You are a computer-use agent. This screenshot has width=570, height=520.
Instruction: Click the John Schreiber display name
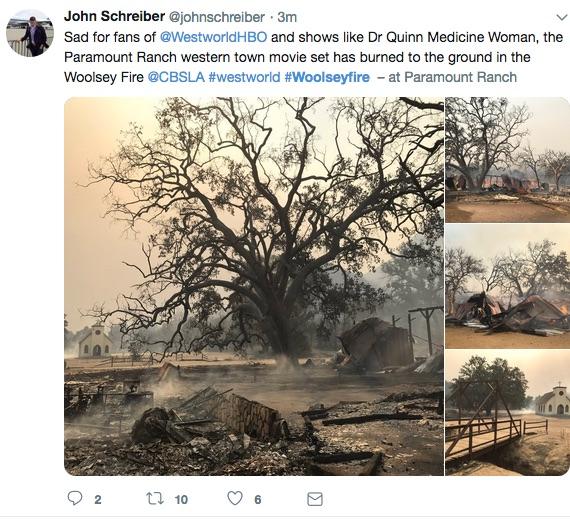click(x=115, y=16)
